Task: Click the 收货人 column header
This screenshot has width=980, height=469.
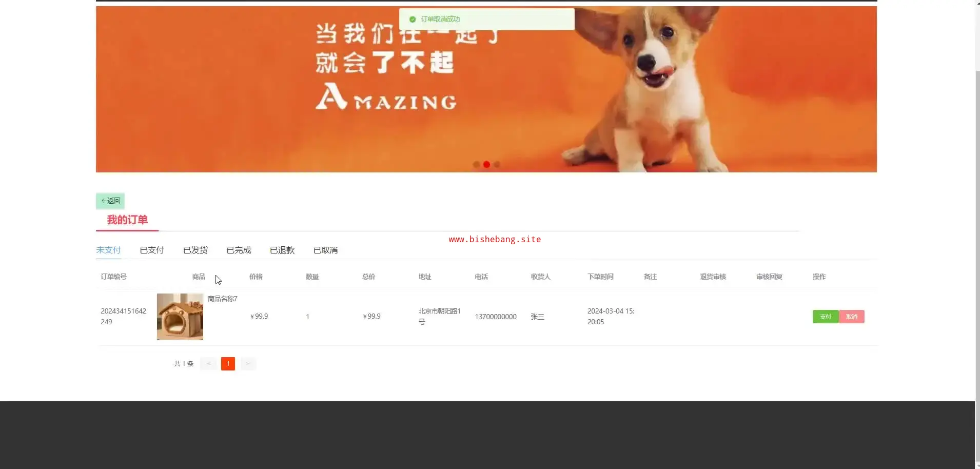Action: [541, 277]
